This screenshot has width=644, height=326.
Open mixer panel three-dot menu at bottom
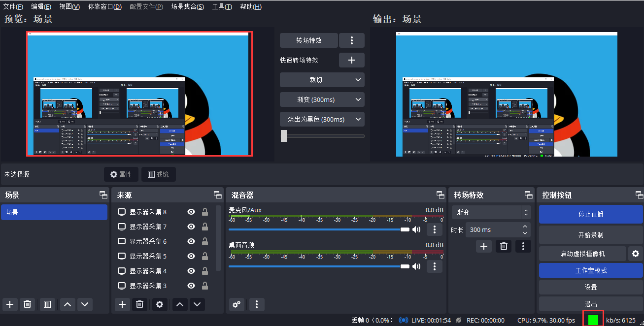click(x=257, y=304)
